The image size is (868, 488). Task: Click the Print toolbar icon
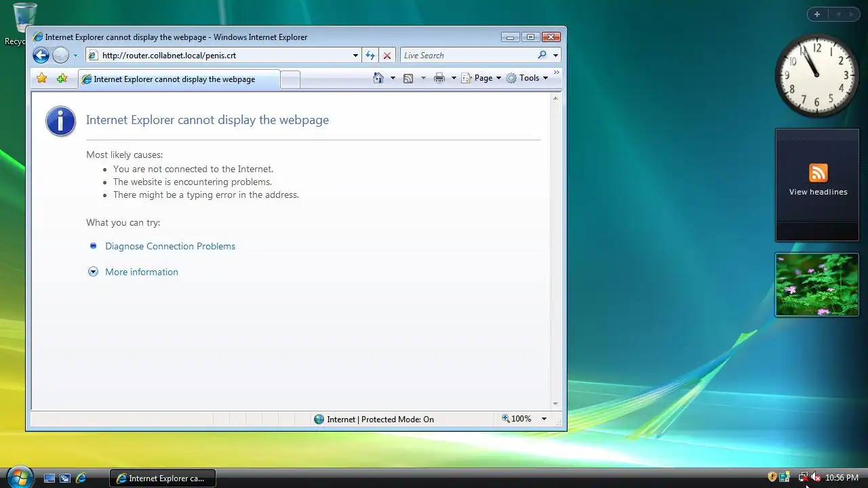point(439,79)
